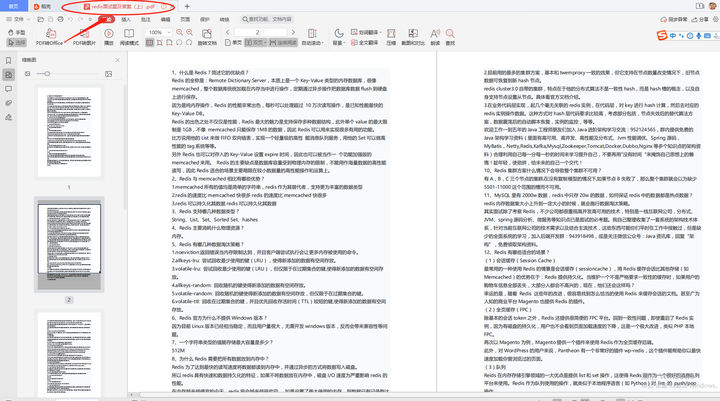Click 分享 share button
The height and width of the screenshot is (401, 720).
coord(700,19)
